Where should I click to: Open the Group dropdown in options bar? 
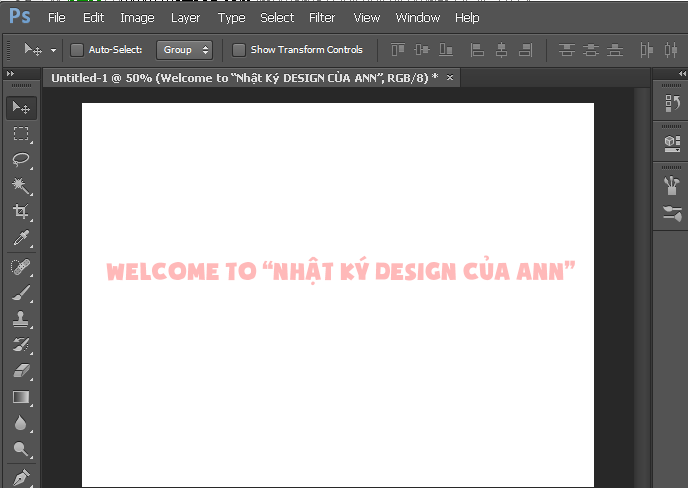click(185, 50)
